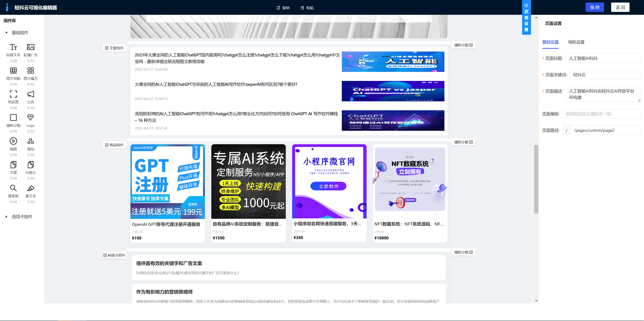Click the 小程序微官网 product image

(329, 181)
